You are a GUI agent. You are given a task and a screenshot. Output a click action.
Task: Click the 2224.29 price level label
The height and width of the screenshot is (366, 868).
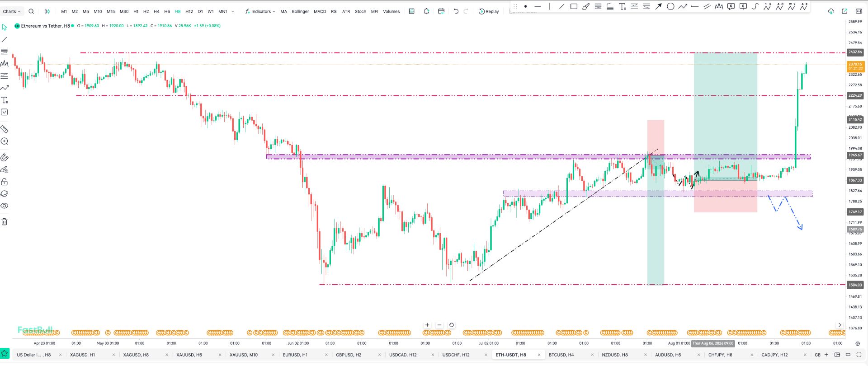click(x=855, y=95)
